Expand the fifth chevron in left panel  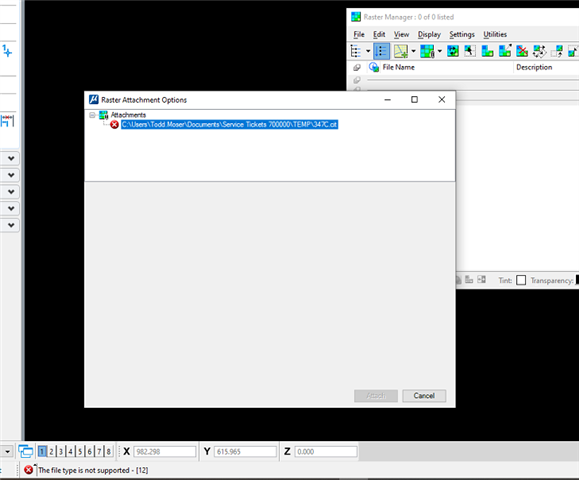[11, 225]
